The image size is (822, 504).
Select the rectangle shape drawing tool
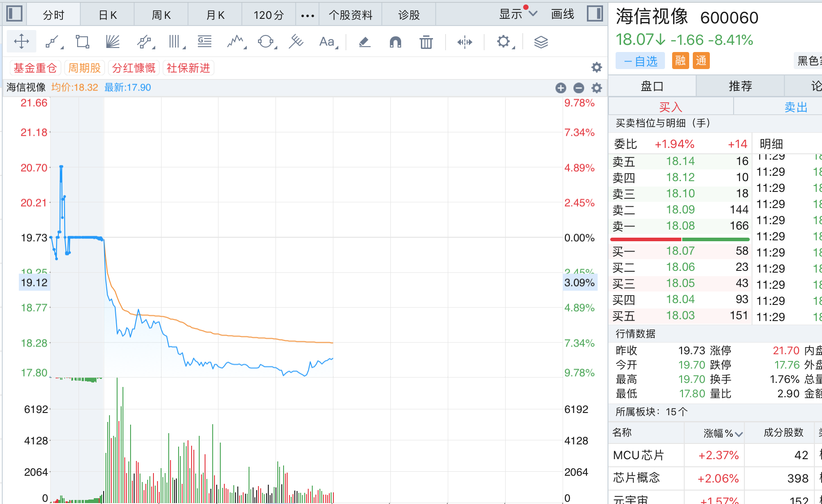pyautogui.click(x=83, y=42)
